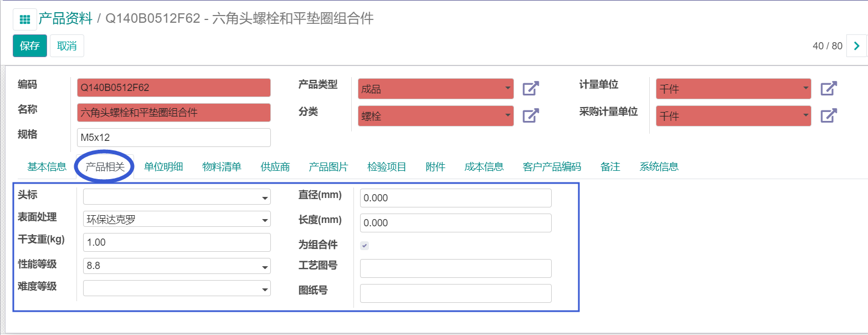This screenshot has width=868, height=335.
Task: Toggle the 为组合件 checkbox
Action: [364, 245]
